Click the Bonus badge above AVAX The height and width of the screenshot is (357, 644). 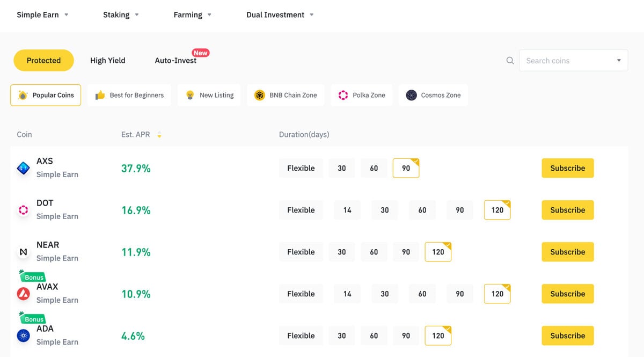(33, 276)
